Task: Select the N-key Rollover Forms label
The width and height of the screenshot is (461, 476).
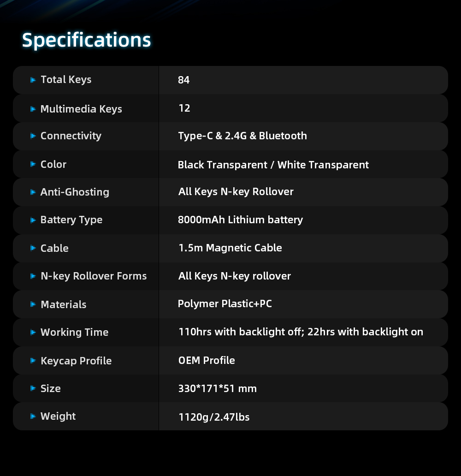Action: click(94, 276)
